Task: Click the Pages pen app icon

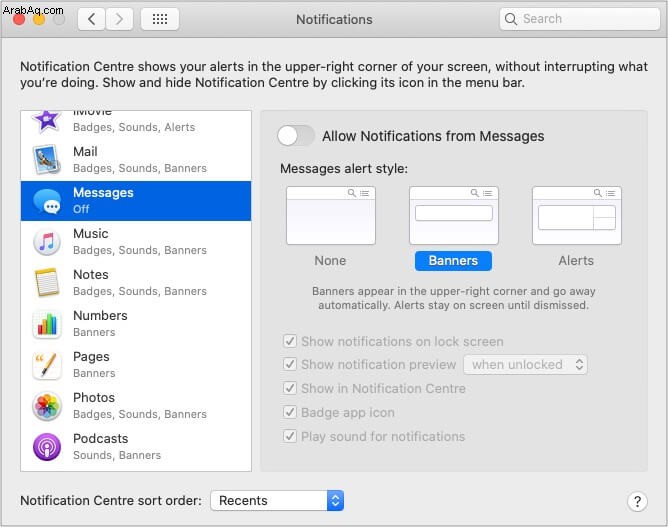Action: point(47,365)
